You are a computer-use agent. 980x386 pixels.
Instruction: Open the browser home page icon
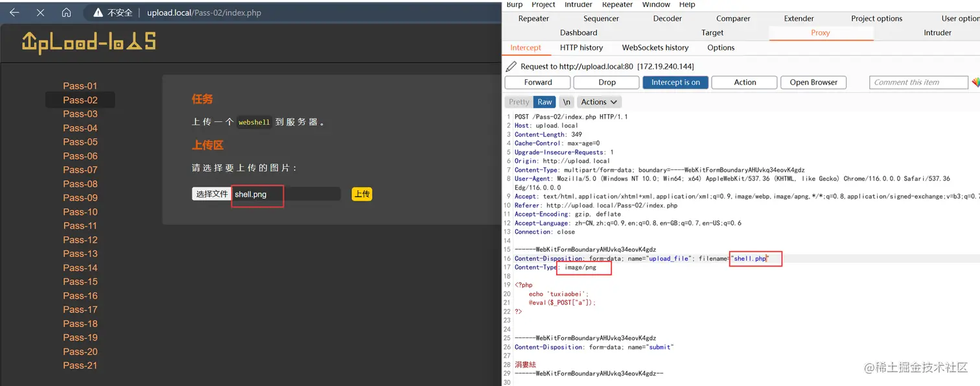tap(66, 12)
